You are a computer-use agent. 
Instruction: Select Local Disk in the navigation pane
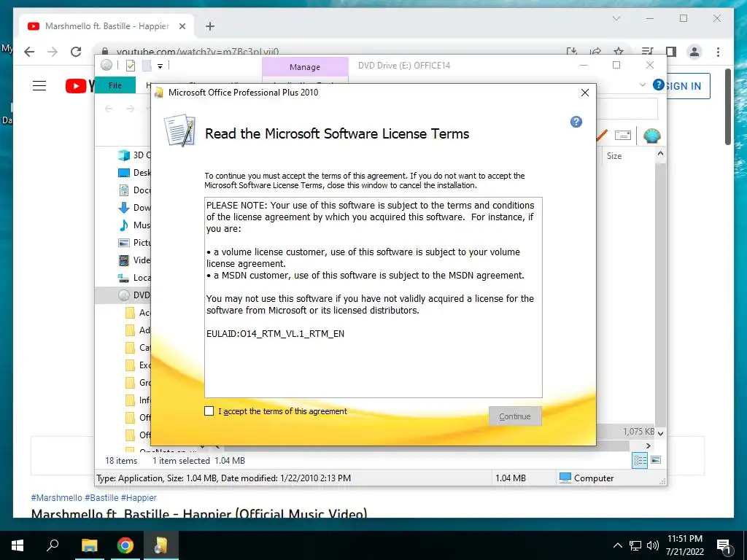coord(134,278)
